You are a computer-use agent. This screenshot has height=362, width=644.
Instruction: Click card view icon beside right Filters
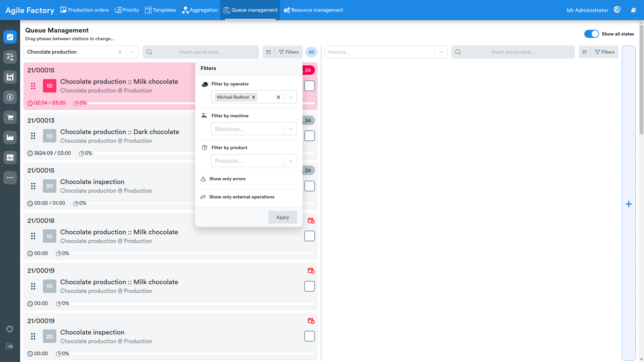[584, 52]
